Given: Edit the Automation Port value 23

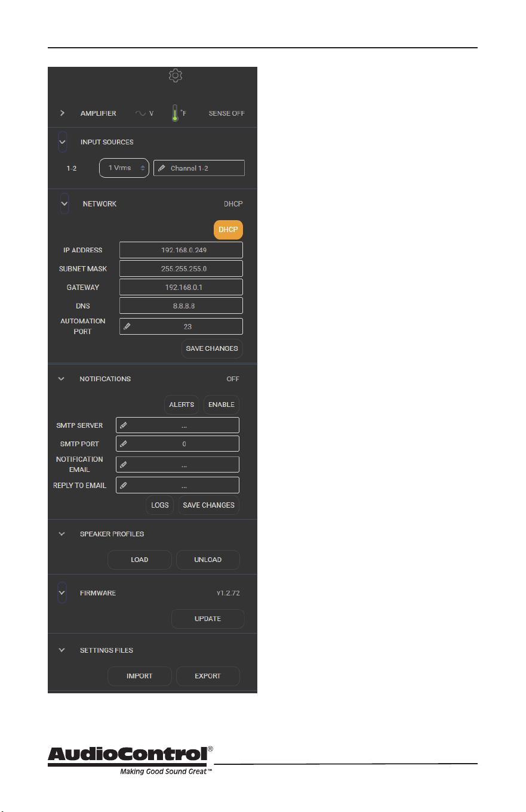Looking at the screenshot, I should 181,326.
